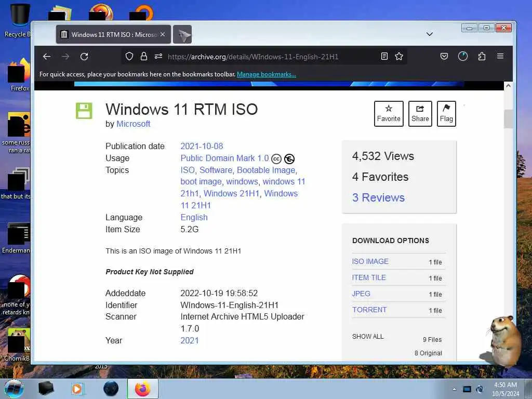This screenshot has width=532, height=399.
Task: Open a new tab with the tab bar button
Action: tap(182, 34)
